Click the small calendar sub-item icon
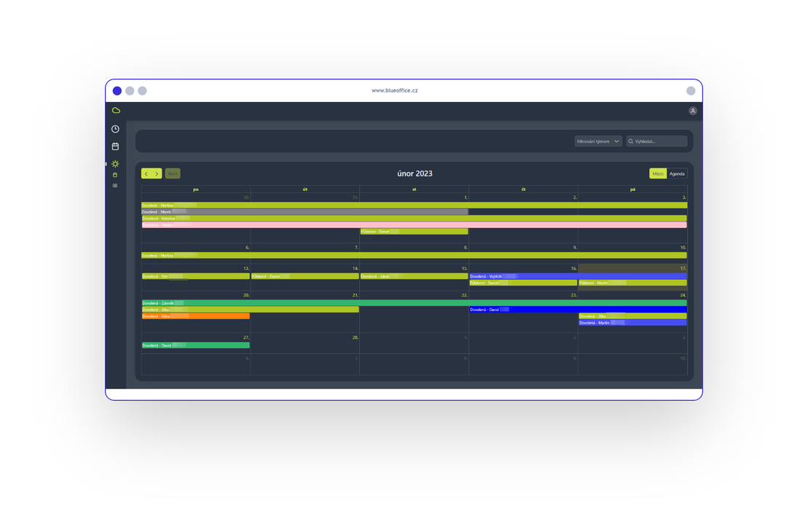Image resolution: width=808 pixels, height=532 pixels. pos(115,175)
